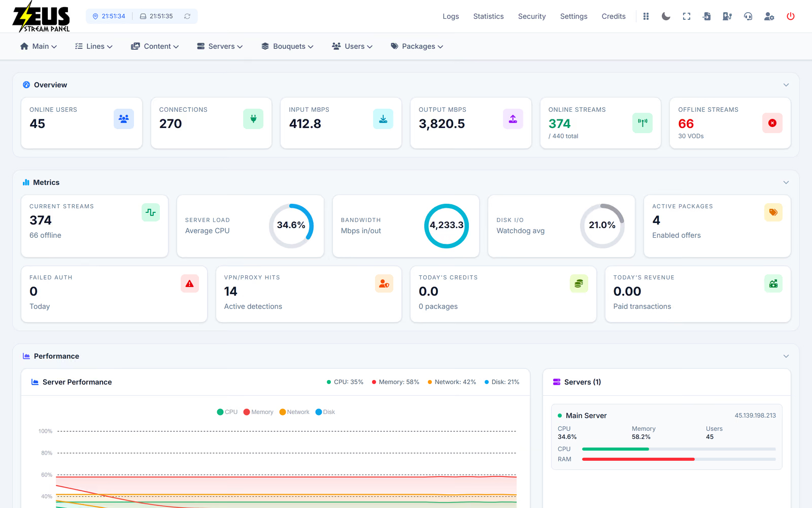Image resolution: width=812 pixels, height=508 pixels.
Task: Click the Zeus Stream Panel logo
Action: point(41,16)
